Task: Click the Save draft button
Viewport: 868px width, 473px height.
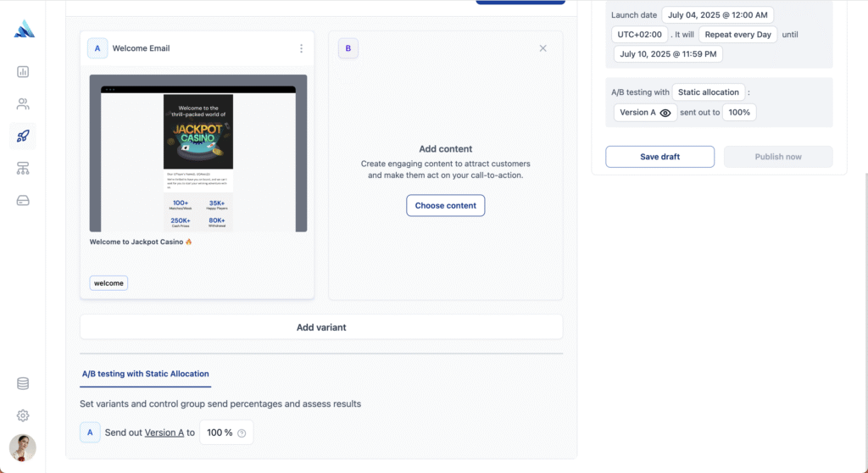Action: [659, 157]
